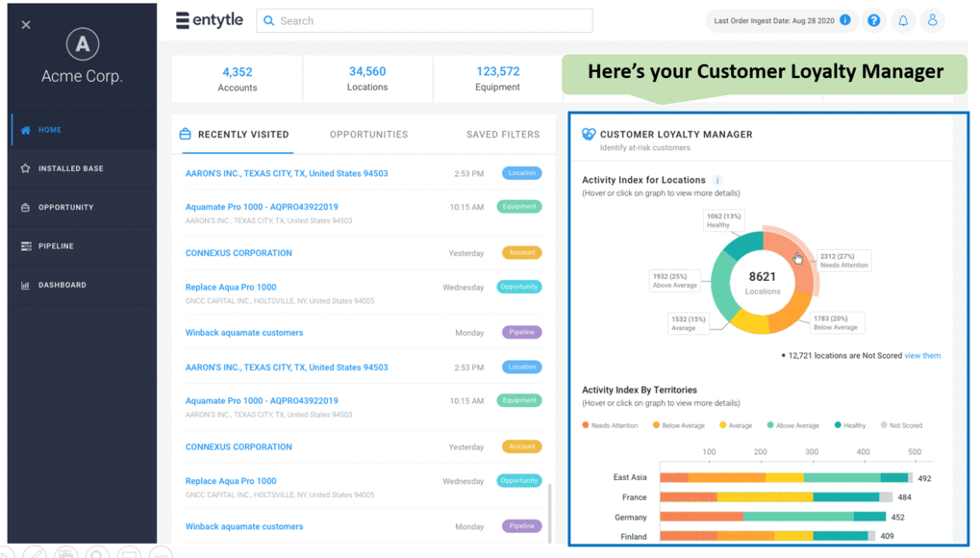
Task: Click the upper blue Location badge
Action: pyautogui.click(x=522, y=173)
